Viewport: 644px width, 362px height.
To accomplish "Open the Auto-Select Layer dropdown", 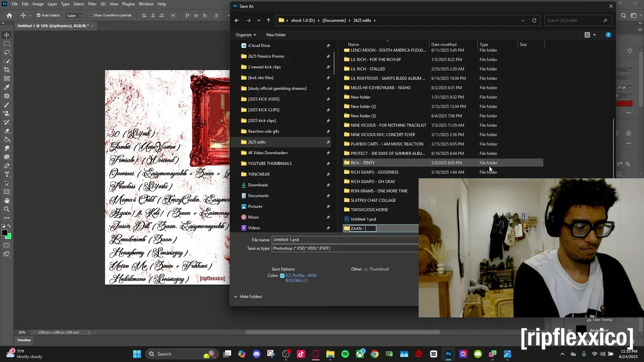I will tap(74, 16).
